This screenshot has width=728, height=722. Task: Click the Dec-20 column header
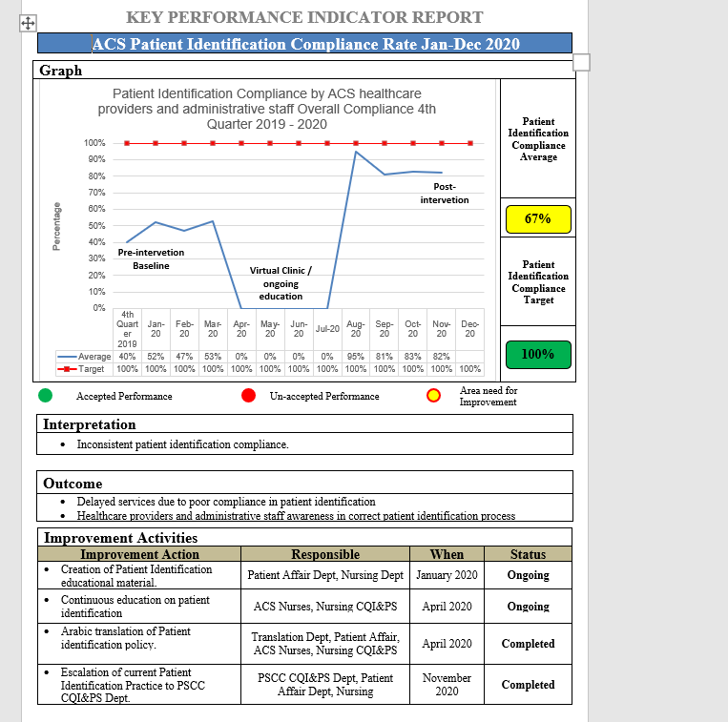[x=469, y=329]
